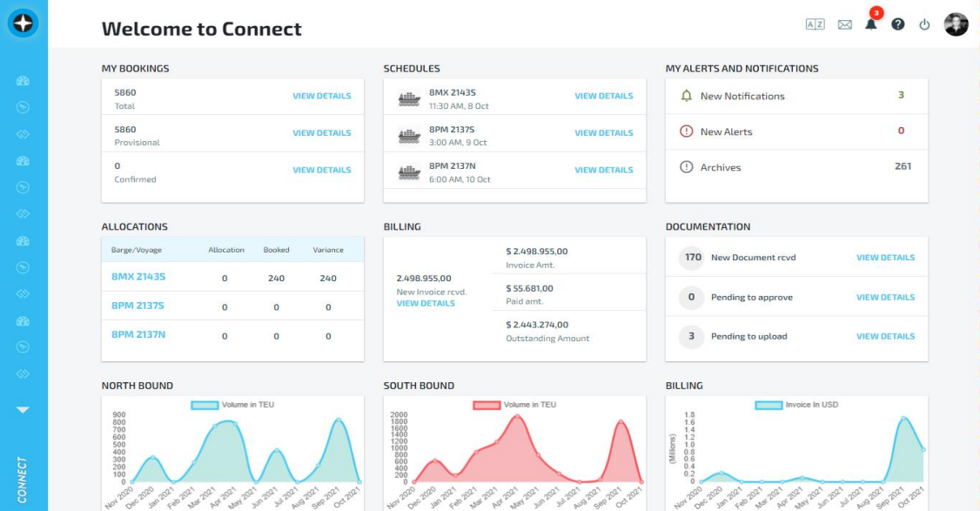View details for 8PM 2137N schedule
The image size is (980, 511).
pos(603,170)
